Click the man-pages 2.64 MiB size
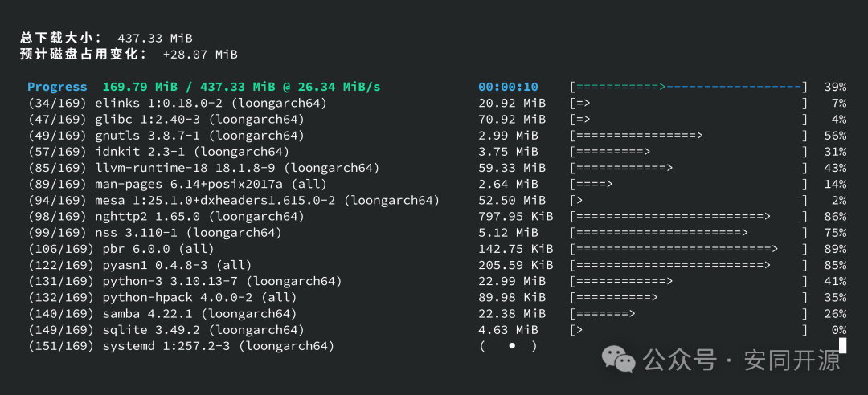The image size is (868, 395). (508, 185)
